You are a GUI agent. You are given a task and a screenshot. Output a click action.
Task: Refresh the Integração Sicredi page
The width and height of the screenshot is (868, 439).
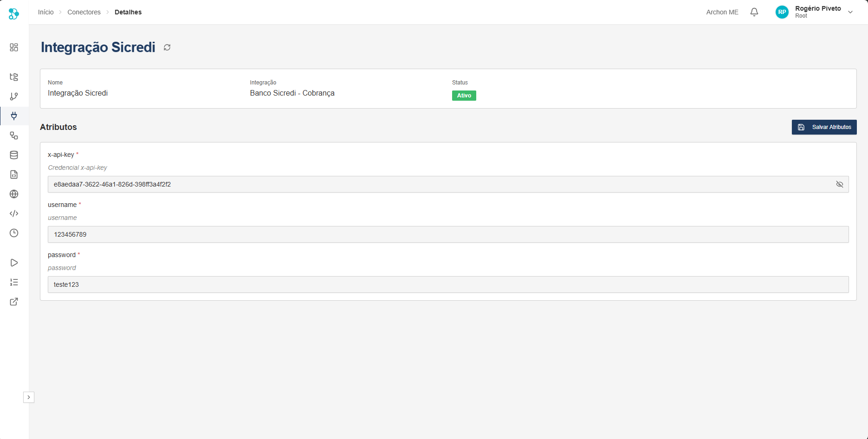click(x=167, y=47)
